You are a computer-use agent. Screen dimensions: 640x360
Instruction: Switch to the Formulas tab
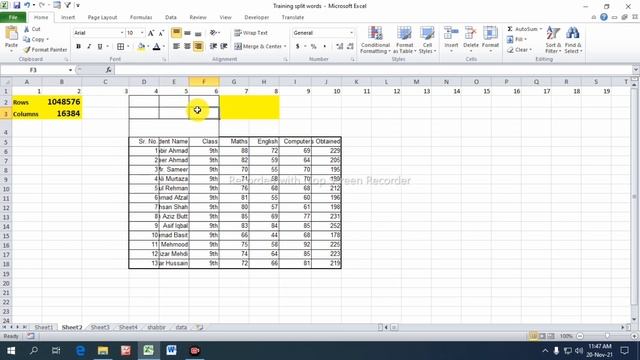pos(141,18)
